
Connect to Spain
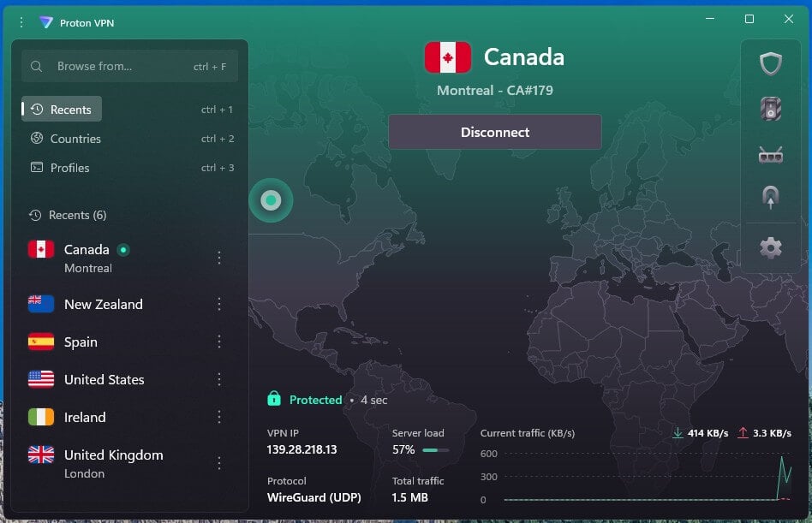click(x=81, y=342)
